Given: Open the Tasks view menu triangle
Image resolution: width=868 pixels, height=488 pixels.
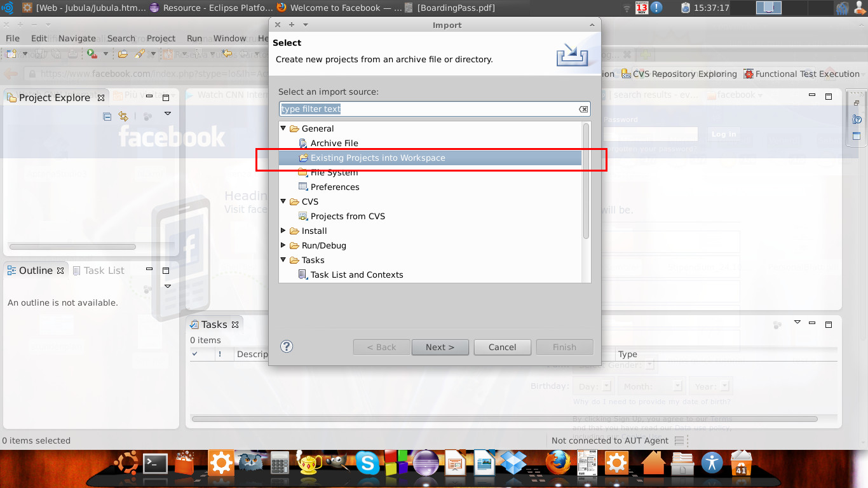Looking at the screenshot, I should click(797, 322).
